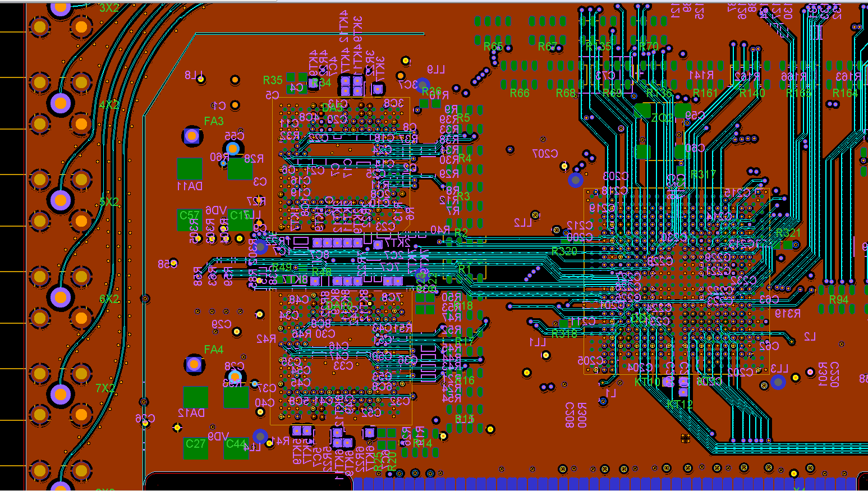The height and width of the screenshot is (491, 868).
Task: Click the DA10 chip designator
Action: click(339, 306)
